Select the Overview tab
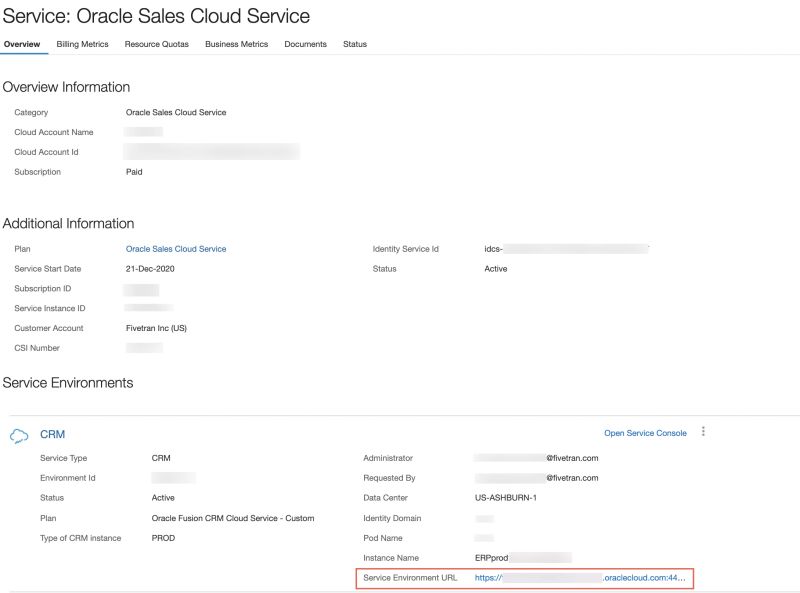 click(21, 44)
